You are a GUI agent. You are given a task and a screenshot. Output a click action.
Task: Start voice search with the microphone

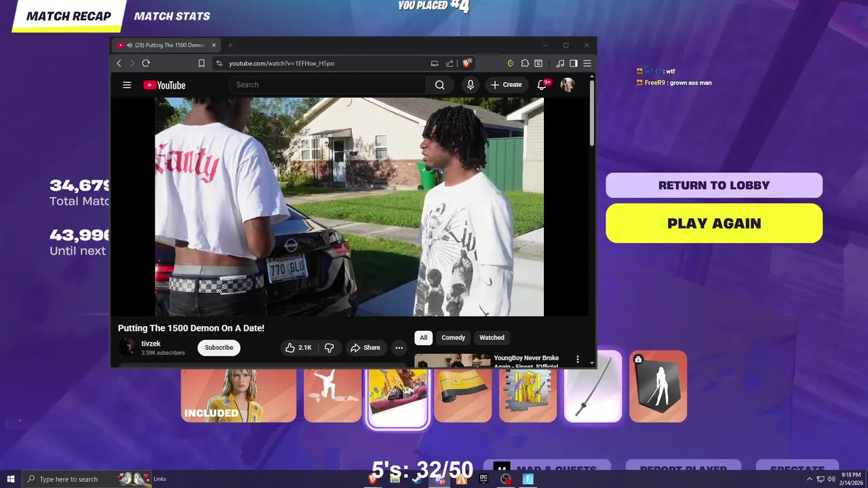tap(471, 85)
